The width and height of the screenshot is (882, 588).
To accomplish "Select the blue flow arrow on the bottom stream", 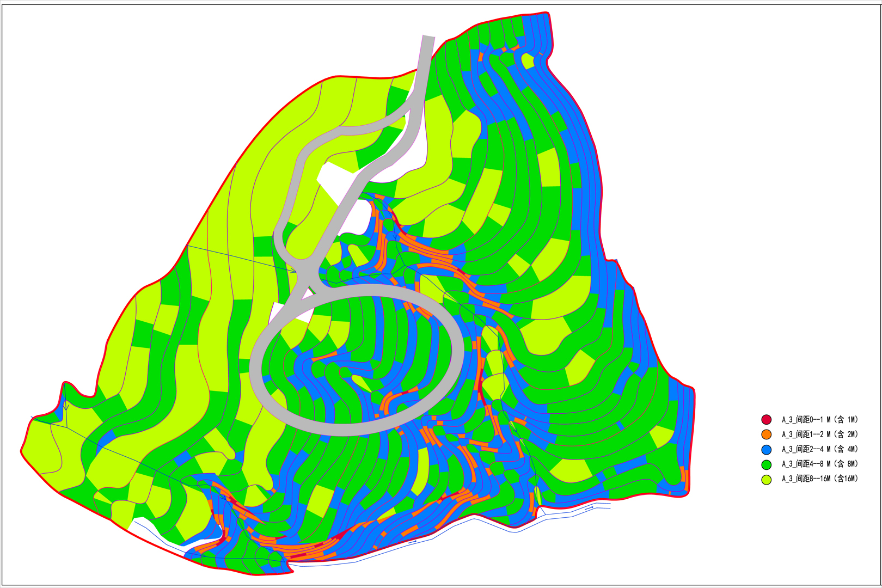I will coord(413,542).
